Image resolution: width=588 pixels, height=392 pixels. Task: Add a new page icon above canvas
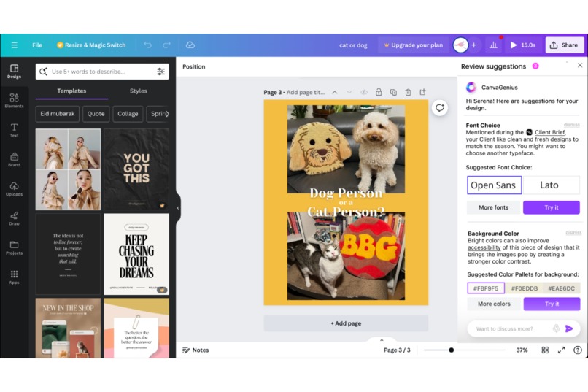coord(422,92)
